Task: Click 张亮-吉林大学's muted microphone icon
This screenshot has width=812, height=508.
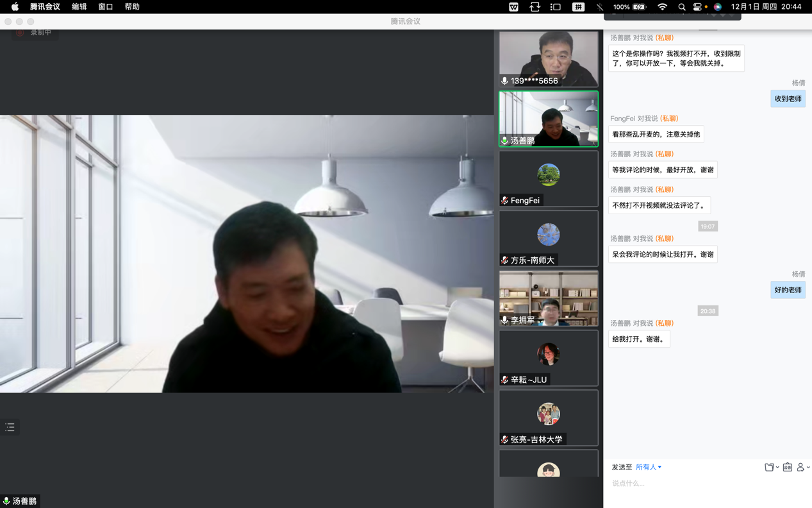Action: click(505, 439)
